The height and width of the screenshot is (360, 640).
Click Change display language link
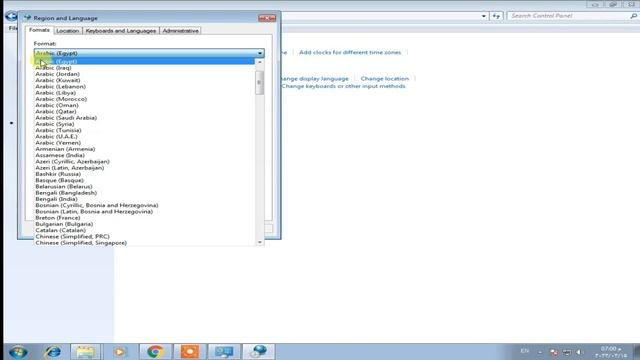(314, 78)
